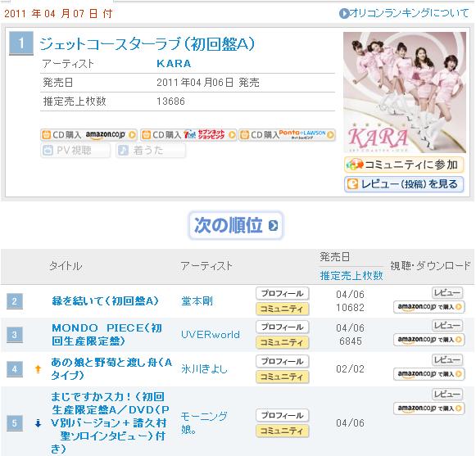Open コミュニティ for 氷川きよし
Screen dimensions: 476x456
pyautogui.click(x=283, y=377)
